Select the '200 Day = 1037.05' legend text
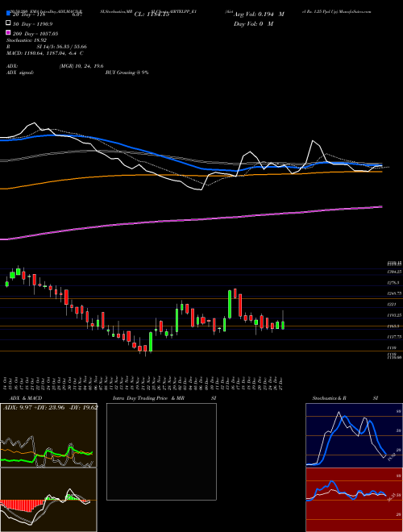Viewport: 403px width, 532px height. point(35,34)
